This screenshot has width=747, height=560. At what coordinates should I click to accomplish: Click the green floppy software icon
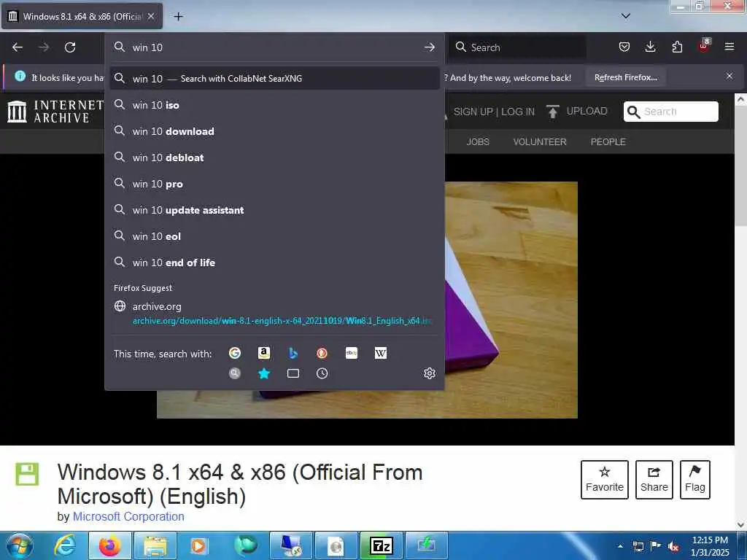click(27, 474)
